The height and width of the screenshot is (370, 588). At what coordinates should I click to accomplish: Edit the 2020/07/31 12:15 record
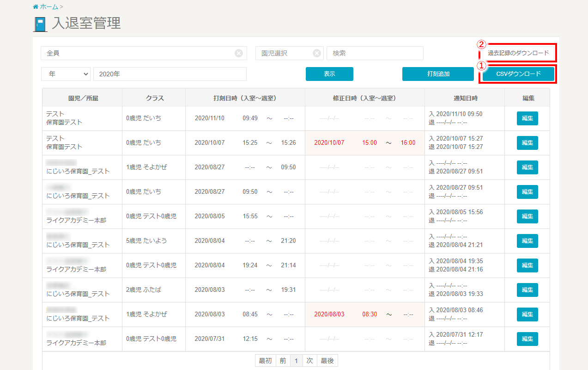point(527,339)
